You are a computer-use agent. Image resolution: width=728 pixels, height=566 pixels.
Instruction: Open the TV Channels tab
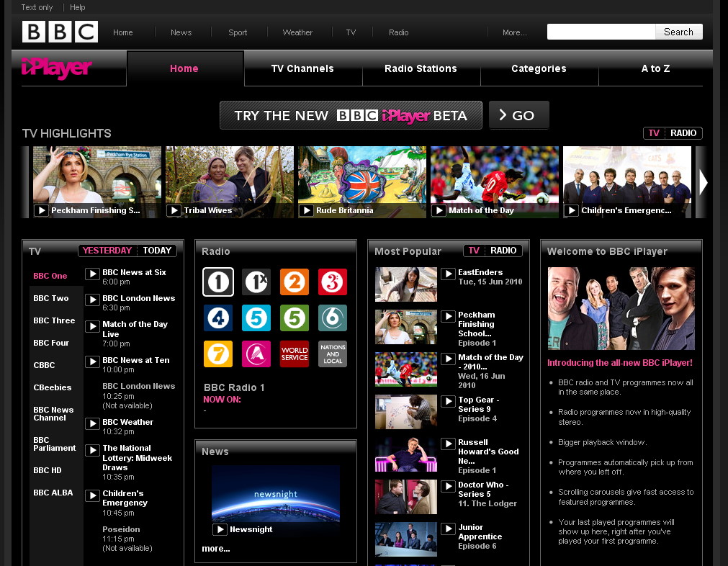click(302, 68)
